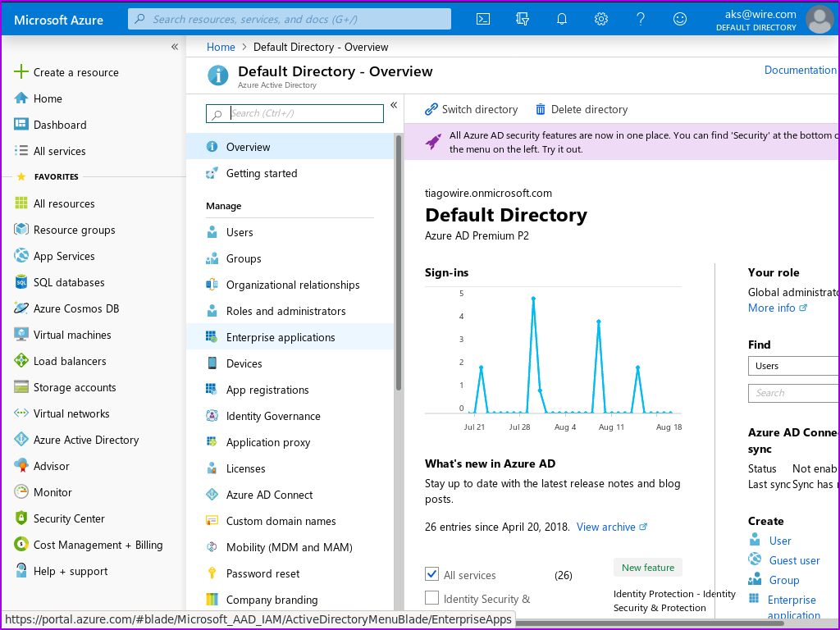Click the Azure Active Directory sidebar icon

coord(21,440)
